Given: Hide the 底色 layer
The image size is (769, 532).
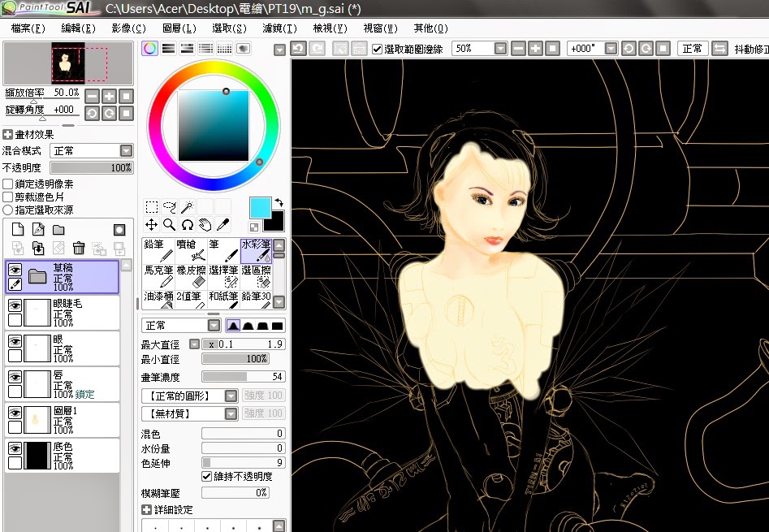Looking at the screenshot, I should coord(15,448).
